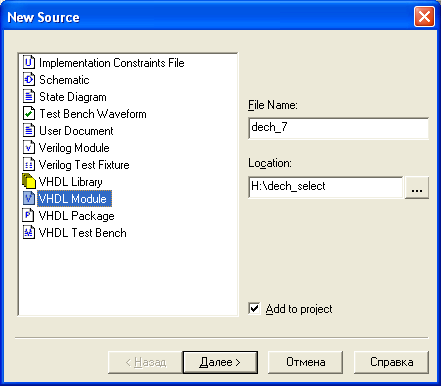Image resolution: width=441 pixels, height=386 pixels.
Task: Choose the Schematic source type icon
Action: [x=29, y=80]
